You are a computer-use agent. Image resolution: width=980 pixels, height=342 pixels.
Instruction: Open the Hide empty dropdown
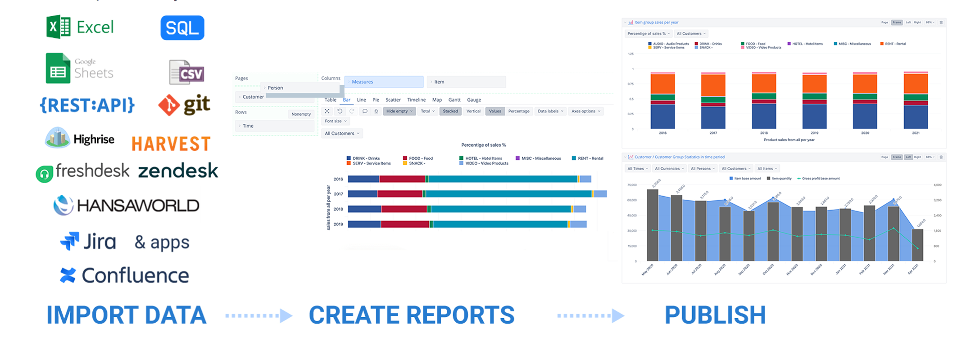click(399, 111)
